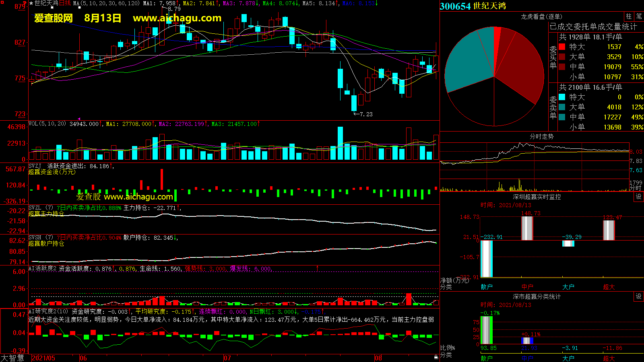
Task: Click the 大智慧 label at bottom-left
Action: 12,358
